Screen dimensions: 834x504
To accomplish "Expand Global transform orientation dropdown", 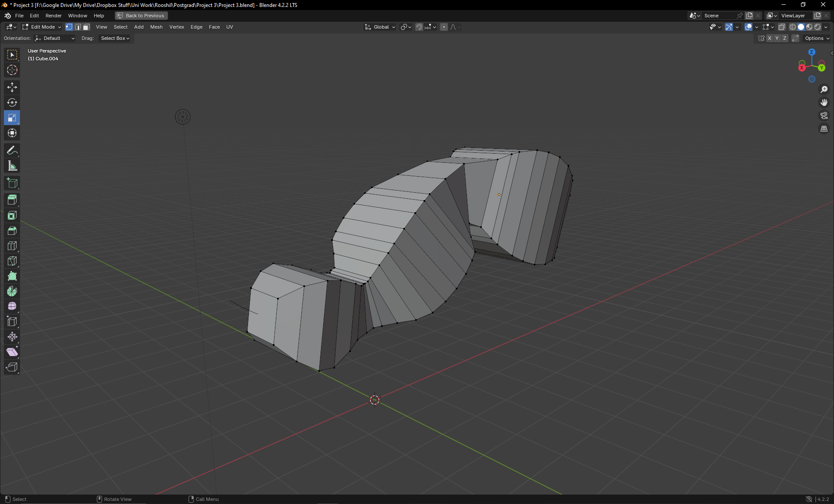I will tap(381, 27).
